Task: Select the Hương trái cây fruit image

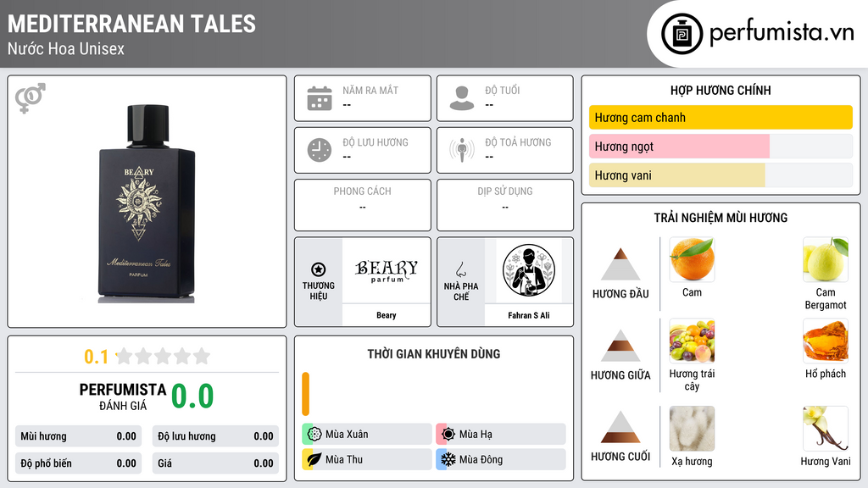Action: coord(692,341)
